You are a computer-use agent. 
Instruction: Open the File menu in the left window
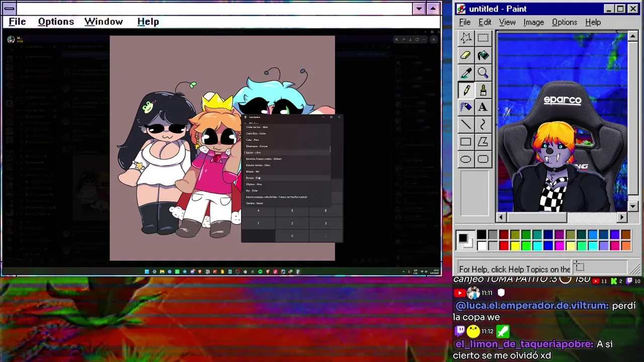17,22
